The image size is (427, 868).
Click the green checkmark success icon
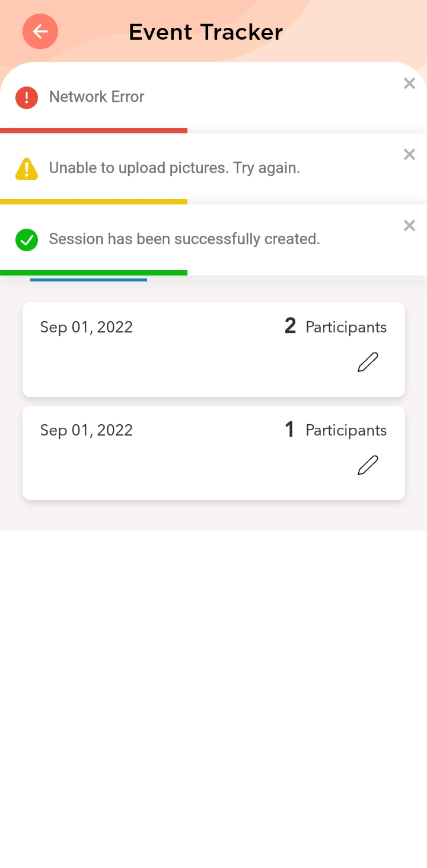(x=27, y=239)
